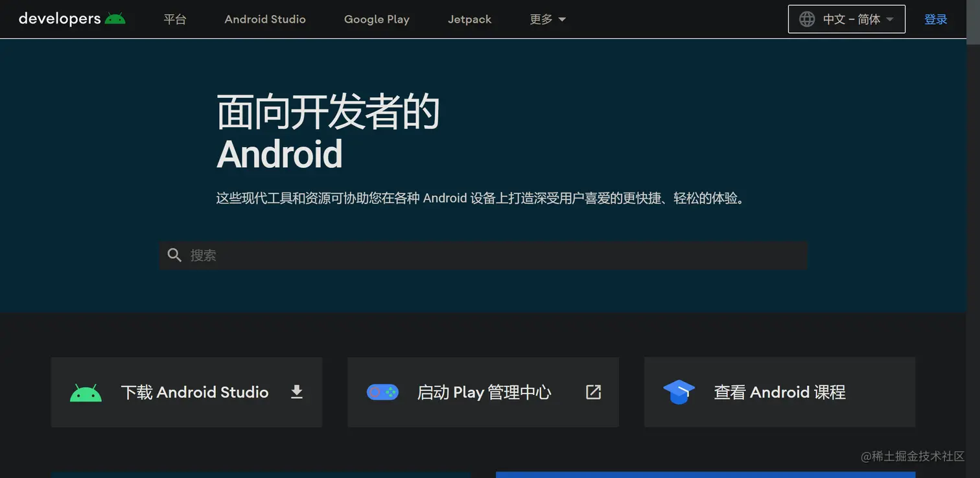980x478 pixels.
Task: Open the Android Studio nav item
Action: pos(265,19)
